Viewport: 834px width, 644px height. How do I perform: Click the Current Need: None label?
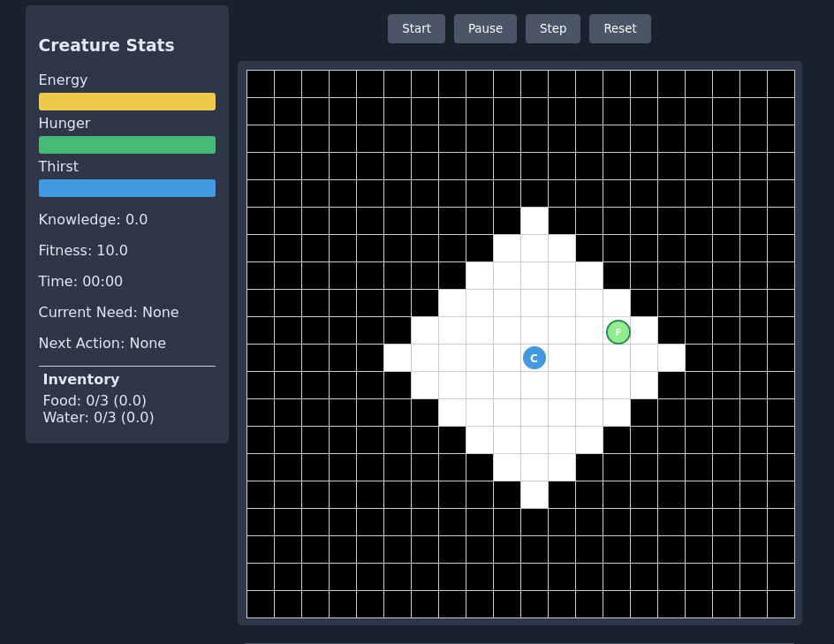(x=109, y=312)
